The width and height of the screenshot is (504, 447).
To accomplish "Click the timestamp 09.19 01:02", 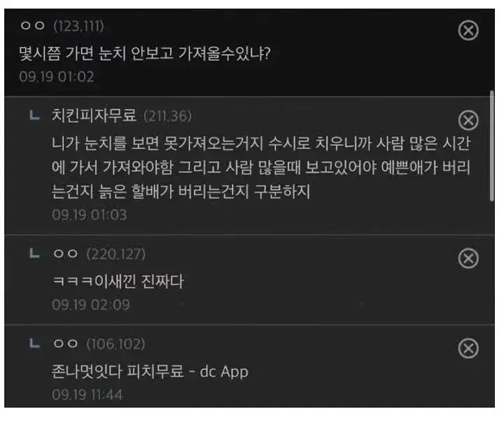I will (57, 77).
